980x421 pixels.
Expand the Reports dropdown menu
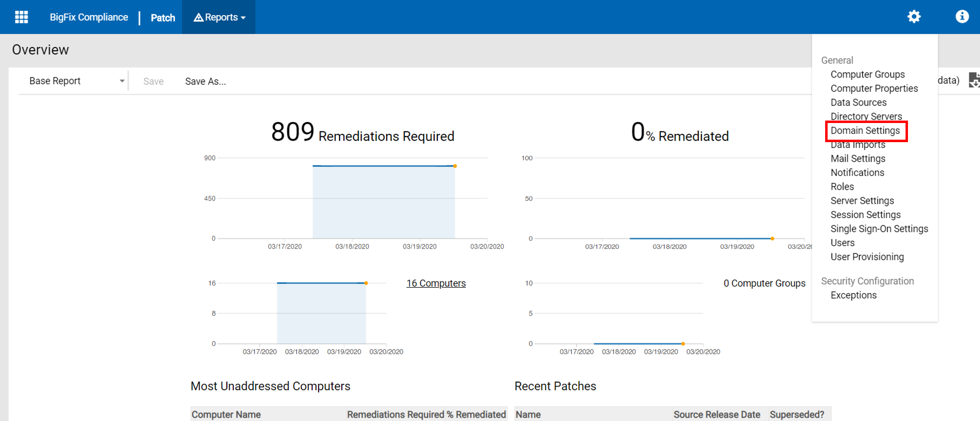(219, 17)
